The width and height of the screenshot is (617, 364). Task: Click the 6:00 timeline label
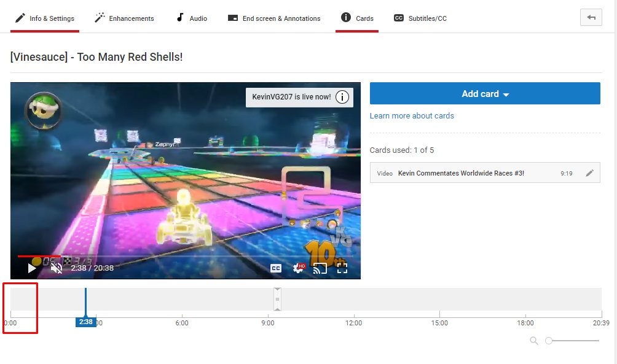182,323
